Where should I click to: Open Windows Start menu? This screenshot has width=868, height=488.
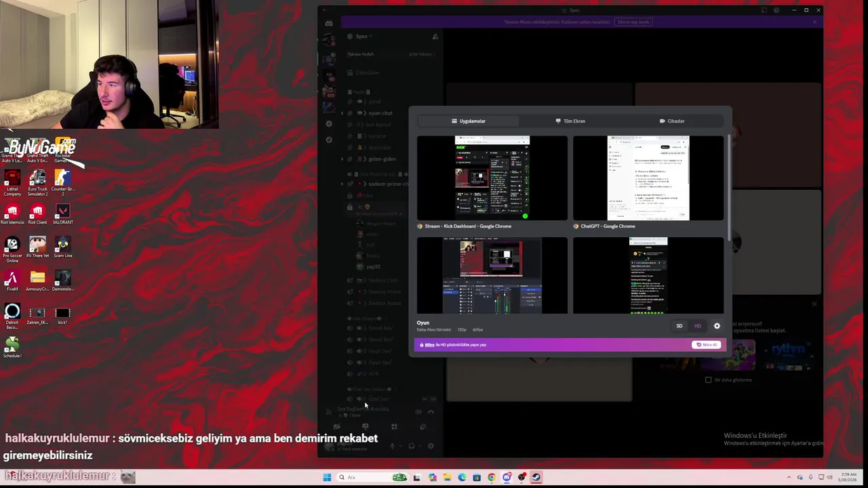(x=327, y=477)
